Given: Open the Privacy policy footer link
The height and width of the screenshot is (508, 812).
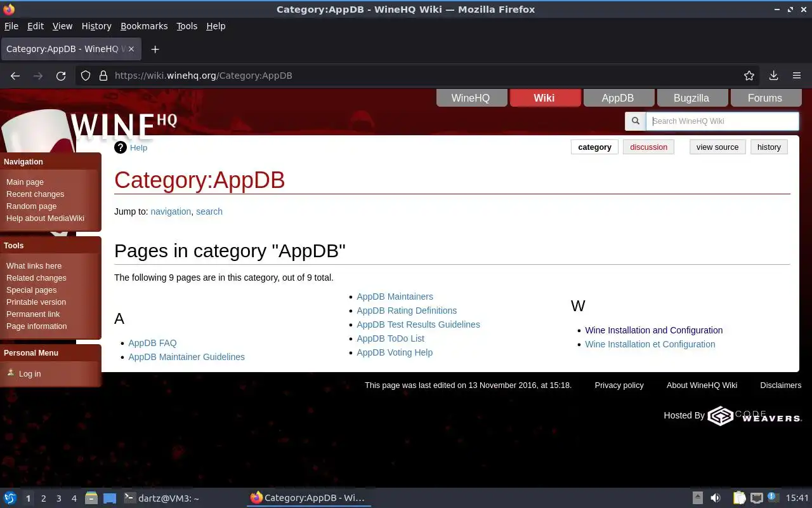Looking at the screenshot, I should [x=619, y=385].
